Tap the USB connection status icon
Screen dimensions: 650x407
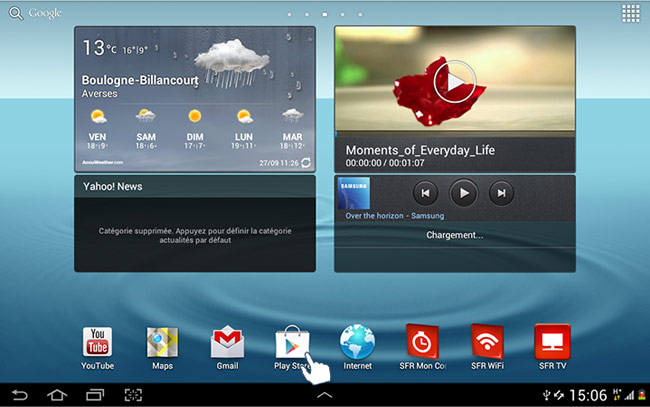pyautogui.click(x=546, y=395)
